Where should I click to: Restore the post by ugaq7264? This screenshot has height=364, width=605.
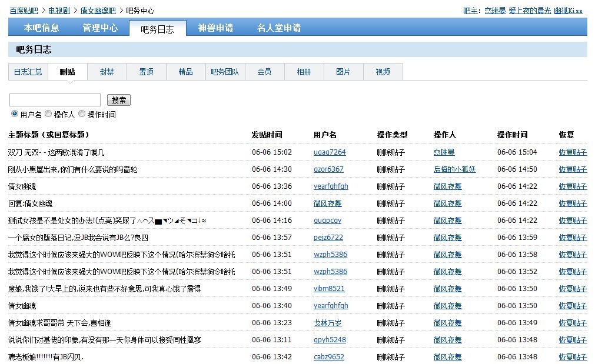pos(573,152)
